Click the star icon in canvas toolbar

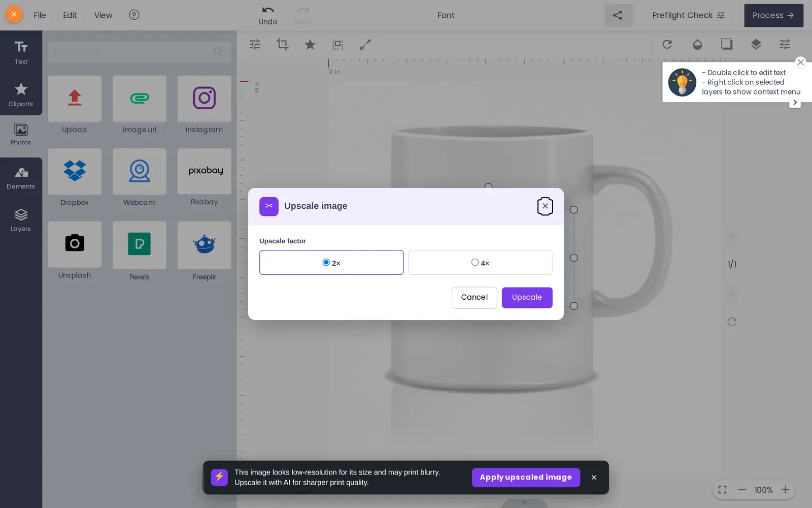[x=310, y=45]
